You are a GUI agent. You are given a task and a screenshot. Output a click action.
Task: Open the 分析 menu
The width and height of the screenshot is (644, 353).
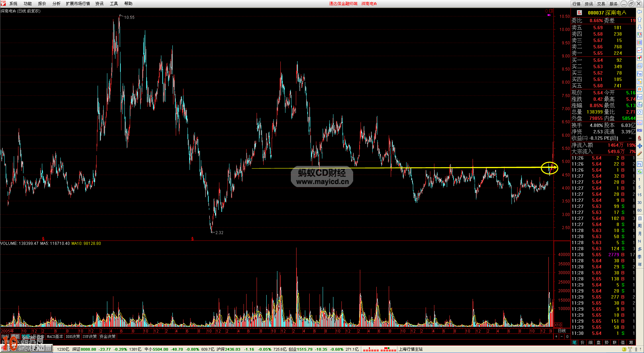coord(57,4)
